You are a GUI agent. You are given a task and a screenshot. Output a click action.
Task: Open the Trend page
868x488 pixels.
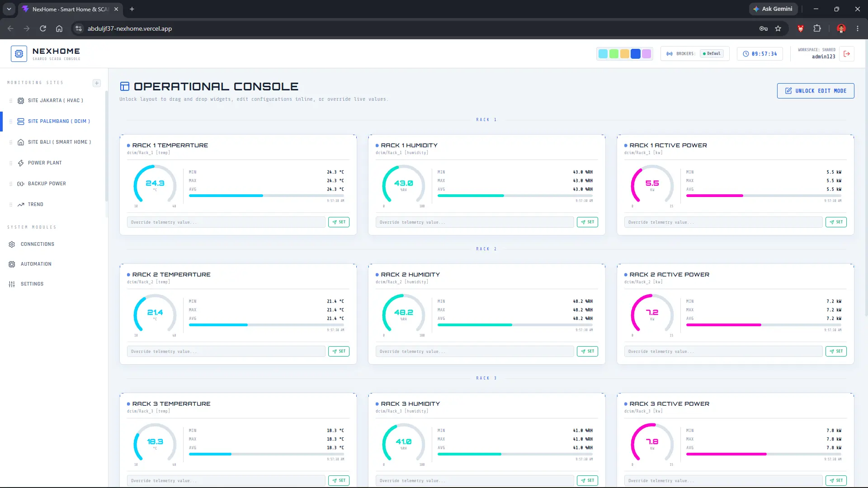click(x=36, y=205)
